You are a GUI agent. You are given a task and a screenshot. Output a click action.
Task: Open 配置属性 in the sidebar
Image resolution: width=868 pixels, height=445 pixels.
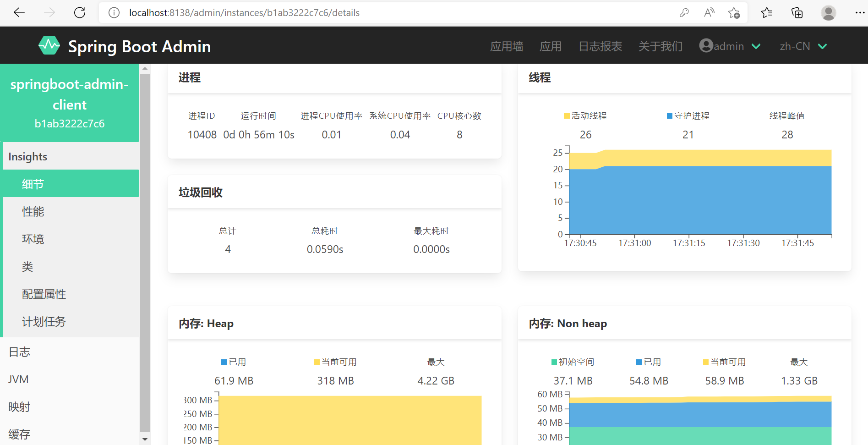[x=71, y=294]
